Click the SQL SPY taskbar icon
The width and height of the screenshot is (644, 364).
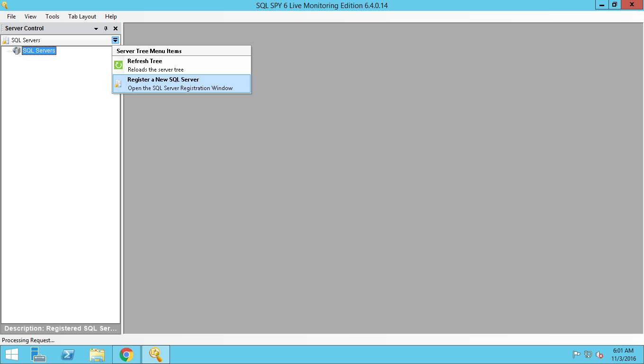tap(155, 355)
